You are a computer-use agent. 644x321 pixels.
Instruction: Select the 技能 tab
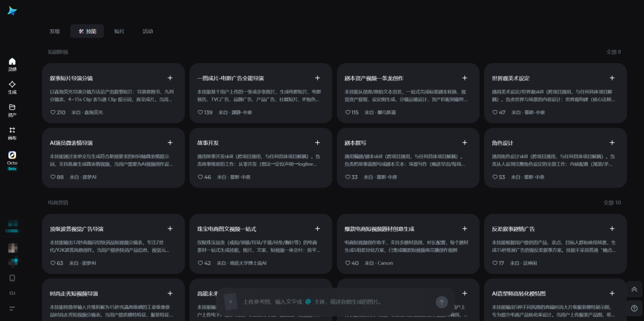point(87,31)
